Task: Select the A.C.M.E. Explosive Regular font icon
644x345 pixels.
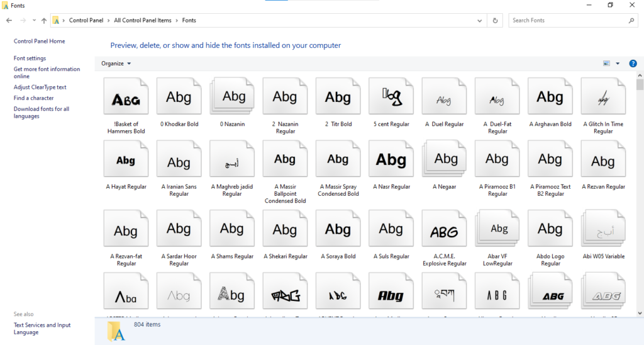Action: tap(444, 229)
